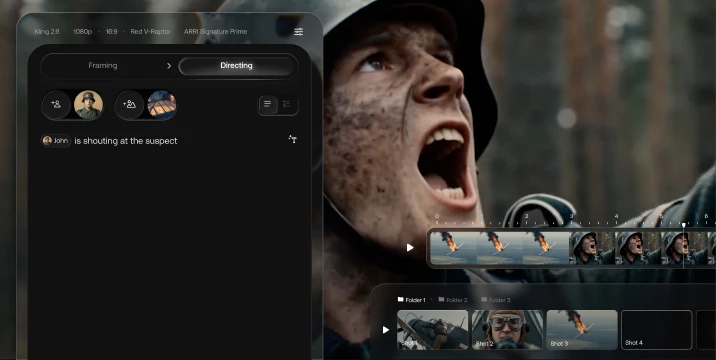Select the Shot 1 thumbnail
The width and height of the screenshot is (716, 360).
[432, 330]
